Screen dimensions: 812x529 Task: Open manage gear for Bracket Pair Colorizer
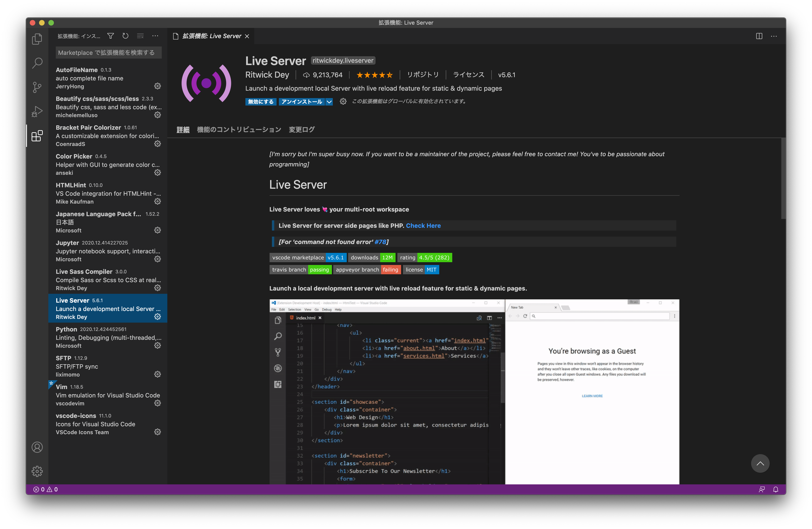pyautogui.click(x=157, y=144)
